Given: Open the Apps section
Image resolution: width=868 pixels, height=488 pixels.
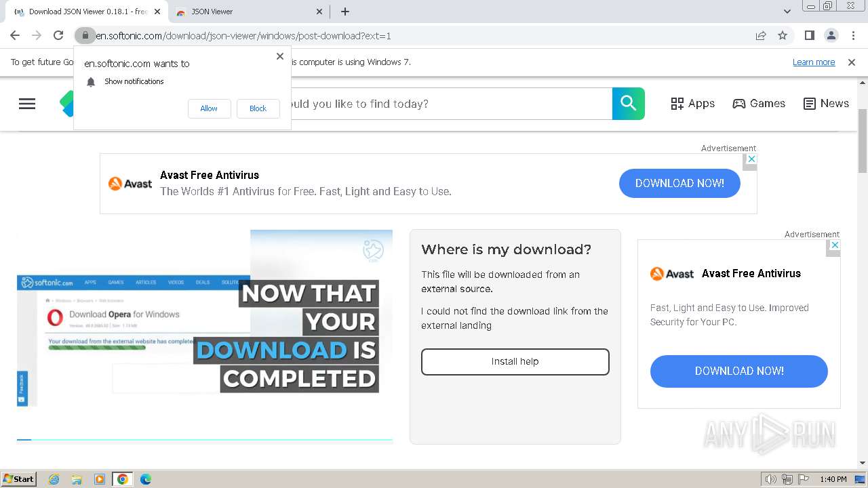Looking at the screenshot, I should [693, 104].
